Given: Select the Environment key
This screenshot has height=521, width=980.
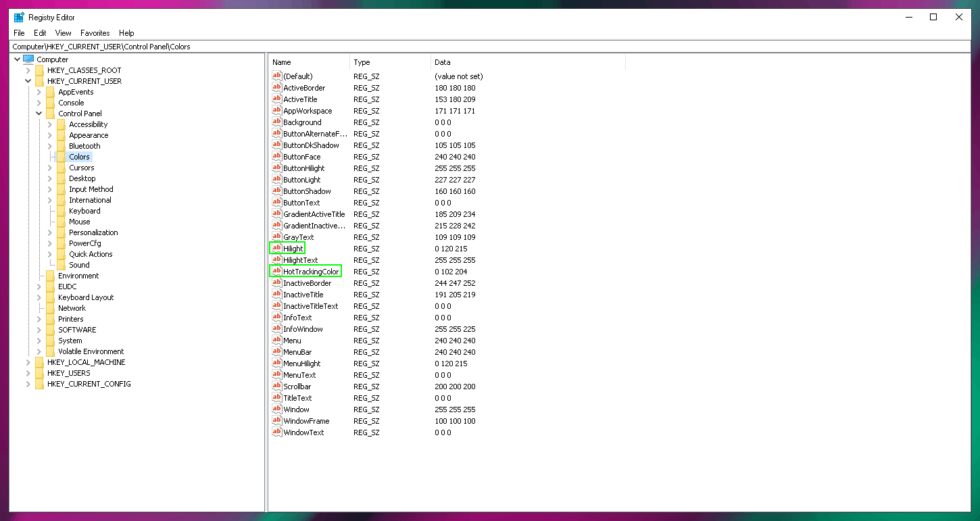Looking at the screenshot, I should tap(78, 276).
